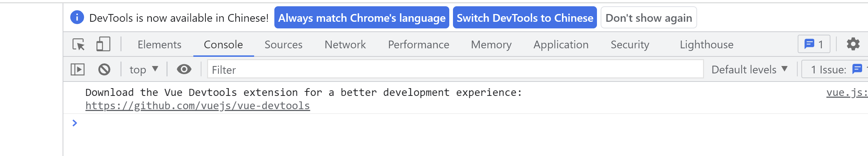Expand the Default levels dropdown

(x=749, y=69)
